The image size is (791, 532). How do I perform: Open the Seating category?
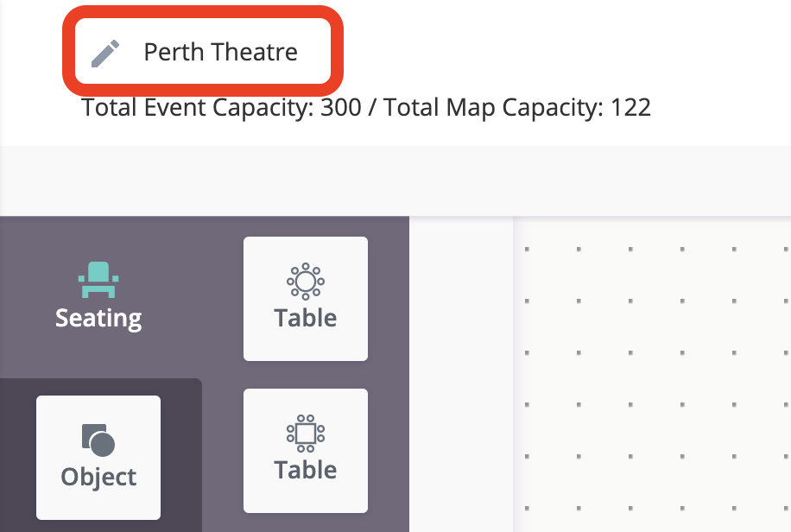click(x=98, y=297)
